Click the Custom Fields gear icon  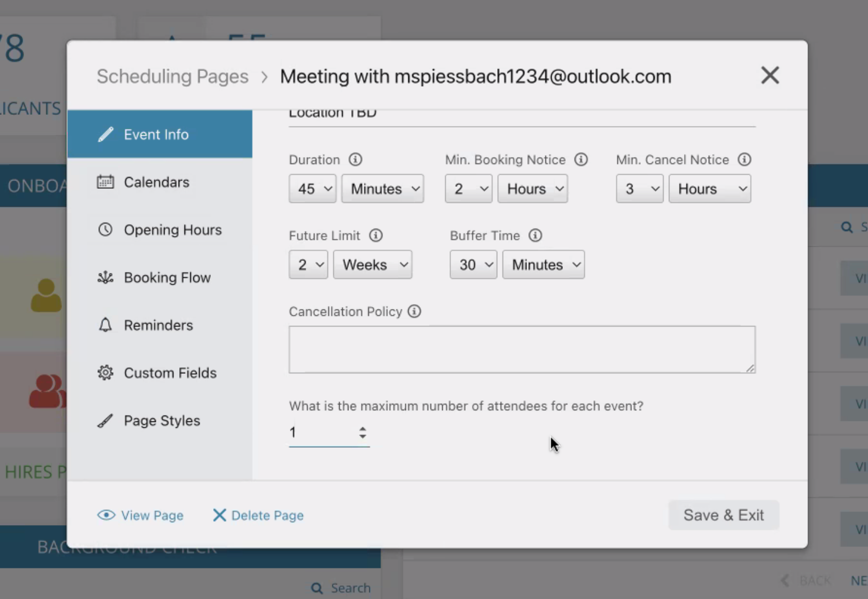105,372
